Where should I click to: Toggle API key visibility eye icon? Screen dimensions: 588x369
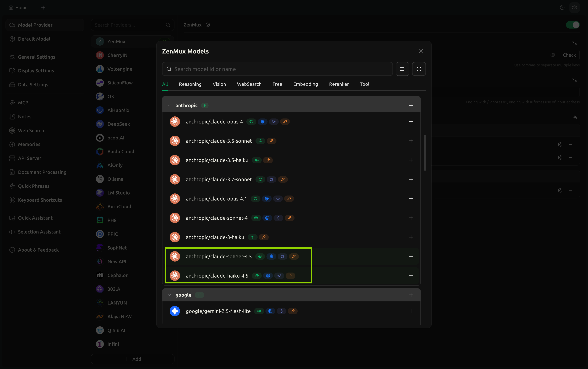click(552, 55)
